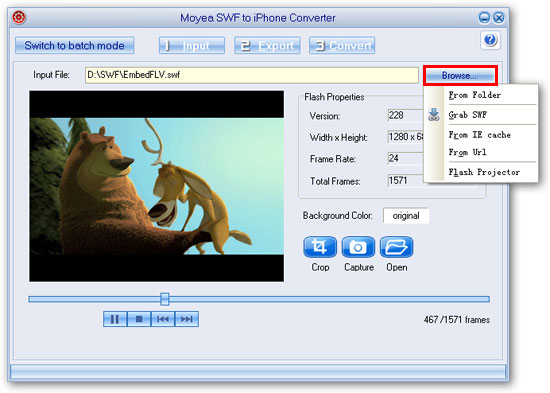The image size is (550, 393).
Task: Click the bear movie preview
Action: [x=157, y=186]
